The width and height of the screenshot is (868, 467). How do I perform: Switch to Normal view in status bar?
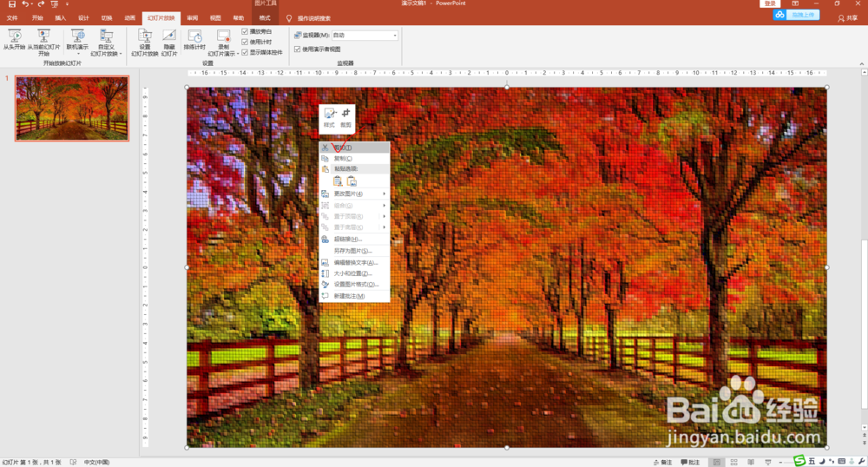(x=717, y=462)
